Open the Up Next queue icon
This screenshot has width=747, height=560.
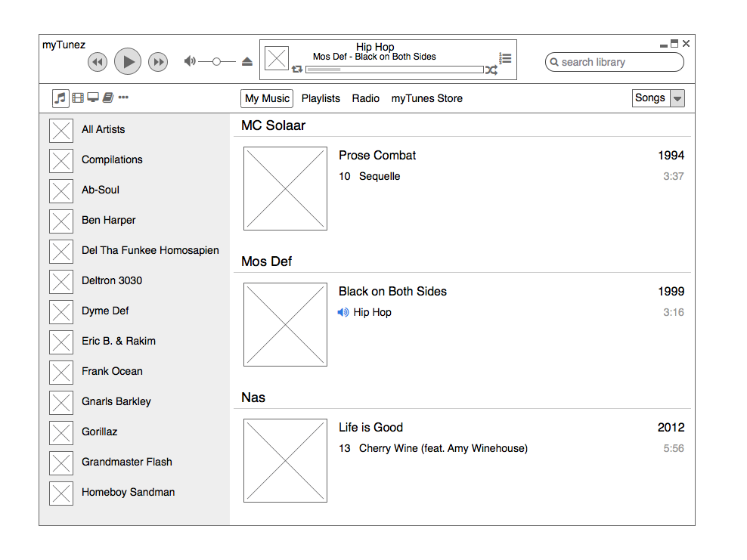click(504, 56)
